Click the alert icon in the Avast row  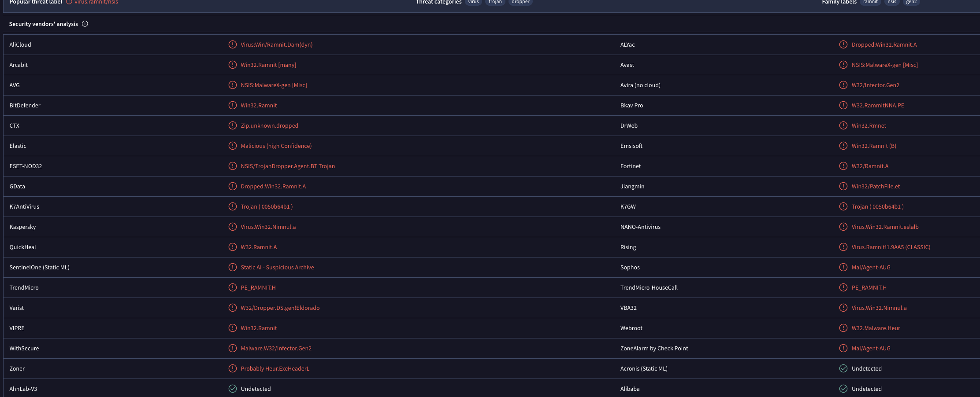843,65
